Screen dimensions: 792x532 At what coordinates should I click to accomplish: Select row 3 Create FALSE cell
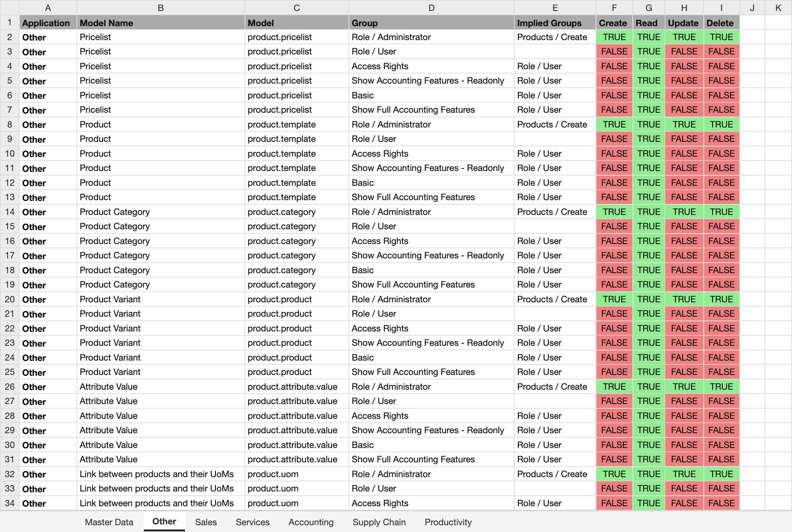click(614, 52)
